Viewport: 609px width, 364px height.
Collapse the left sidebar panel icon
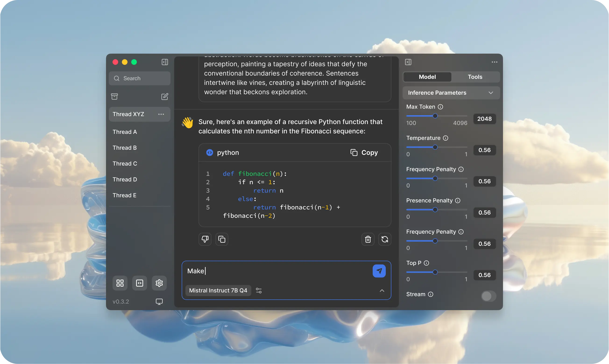click(x=165, y=62)
